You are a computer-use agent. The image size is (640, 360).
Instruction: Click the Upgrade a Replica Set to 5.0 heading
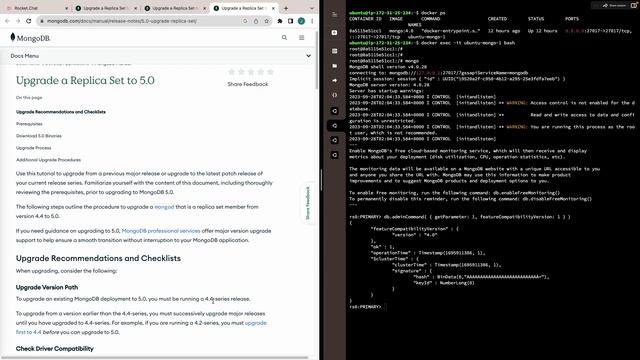pos(85,80)
